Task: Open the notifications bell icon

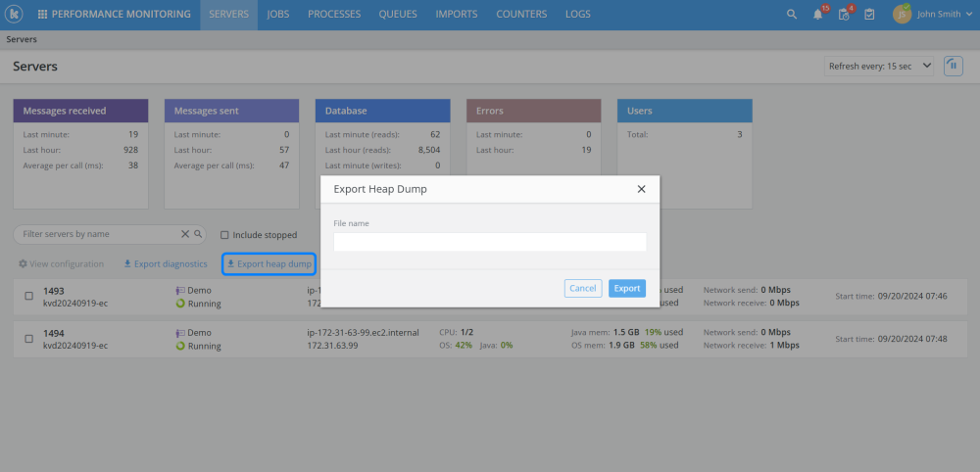Action: pos(817,15)
